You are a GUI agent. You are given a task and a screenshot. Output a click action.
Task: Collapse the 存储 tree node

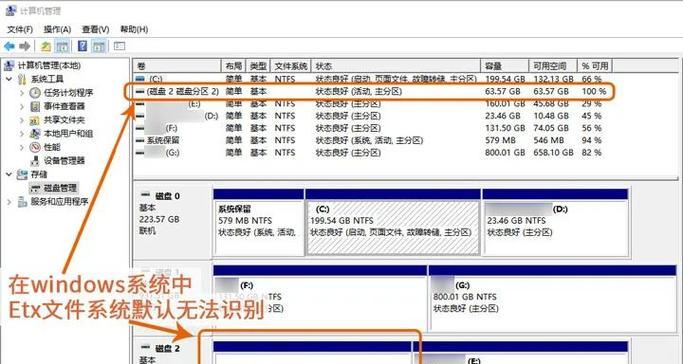coord(9,175)
